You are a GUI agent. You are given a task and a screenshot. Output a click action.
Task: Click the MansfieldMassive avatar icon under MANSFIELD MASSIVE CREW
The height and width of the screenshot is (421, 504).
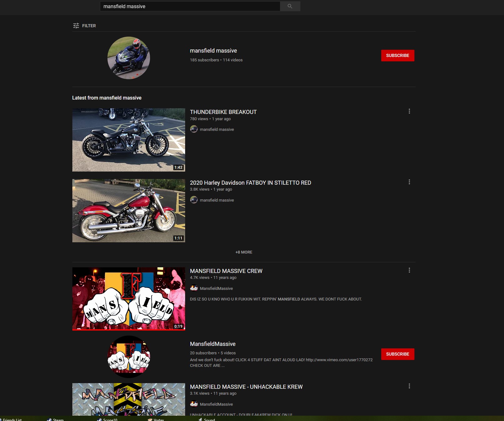tap(194, 288)
